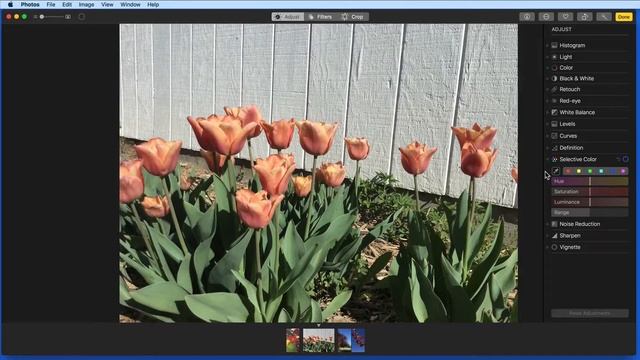Click the Range slider
The image size is (640, 360).
coord(590,213)
